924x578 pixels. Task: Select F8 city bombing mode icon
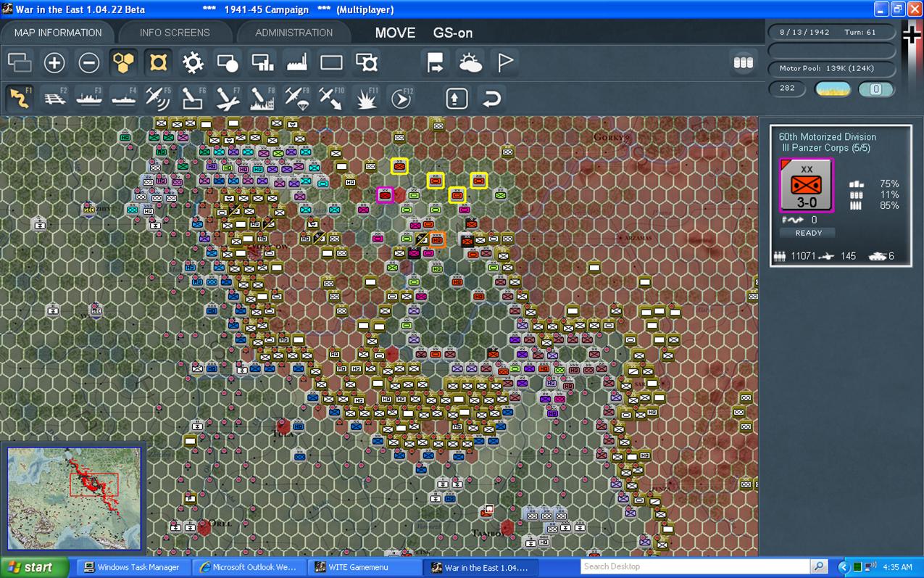(263, 98)
